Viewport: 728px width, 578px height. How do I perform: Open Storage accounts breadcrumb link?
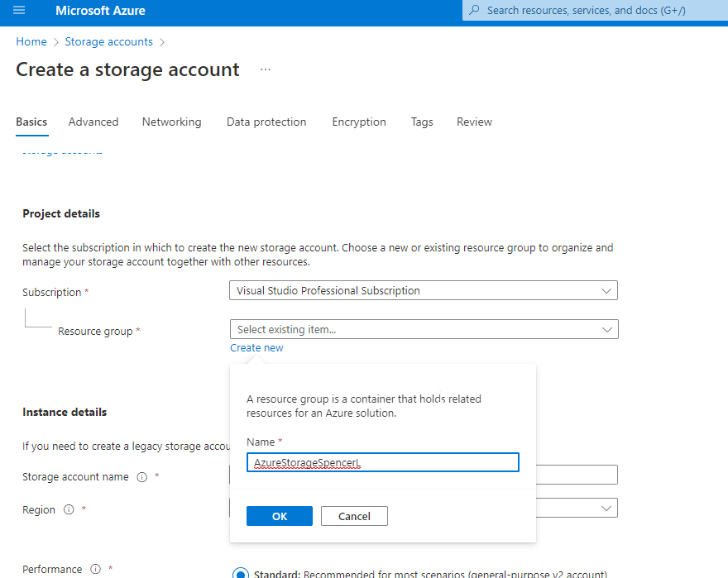coord(108,41)
